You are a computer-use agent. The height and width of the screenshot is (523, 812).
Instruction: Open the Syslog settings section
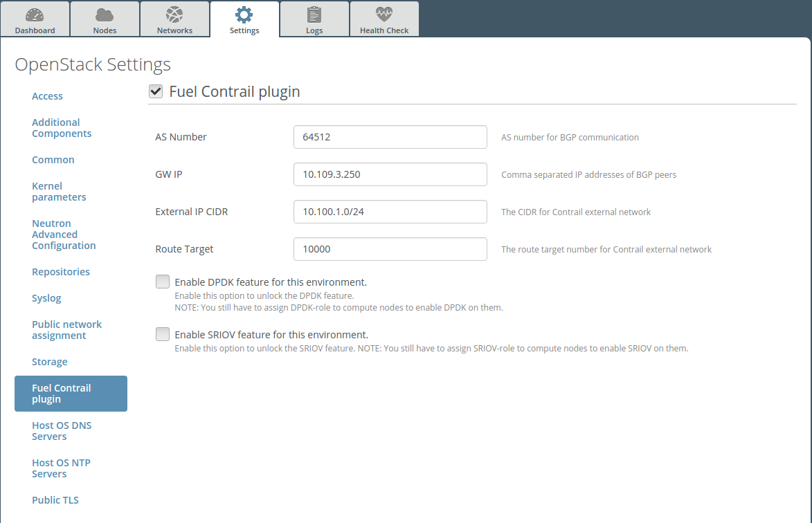tap(46, 298)
